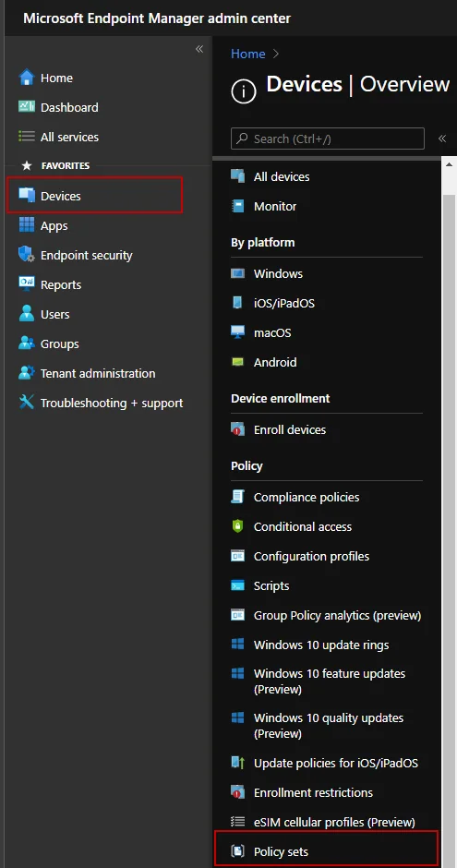Click the Dashboard chart icon
This screenshot has height=868, width=457.
[27, 107]
